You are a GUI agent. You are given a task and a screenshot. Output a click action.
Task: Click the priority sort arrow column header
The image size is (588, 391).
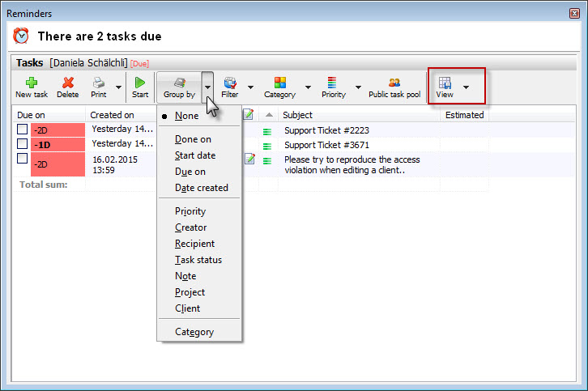point(269,115)
